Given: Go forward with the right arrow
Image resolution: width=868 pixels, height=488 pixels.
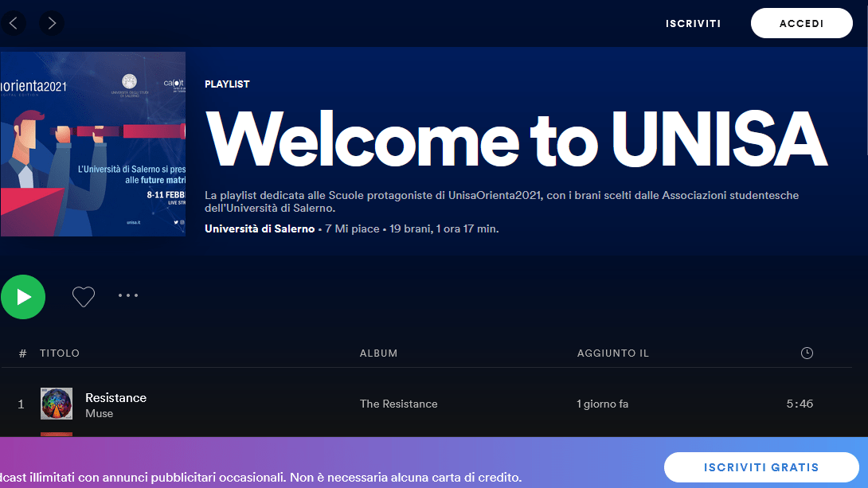Looking at the screenshot, I should pos(52,23).
